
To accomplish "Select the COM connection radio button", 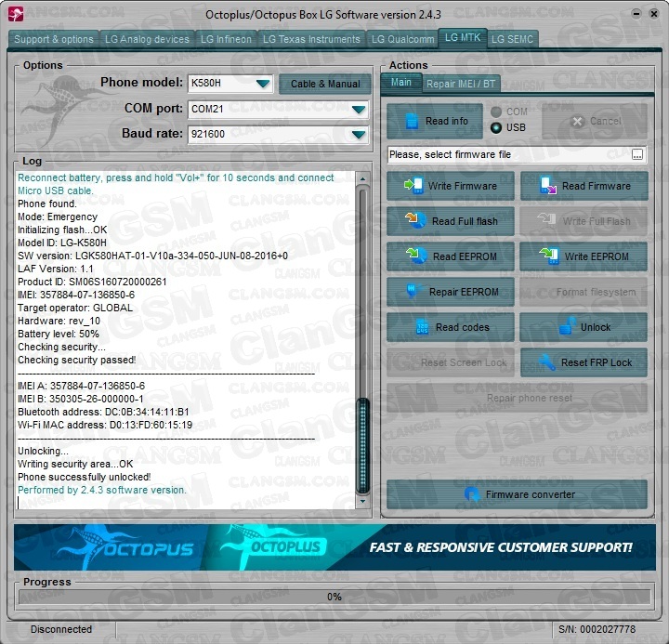I will [496, 112].
